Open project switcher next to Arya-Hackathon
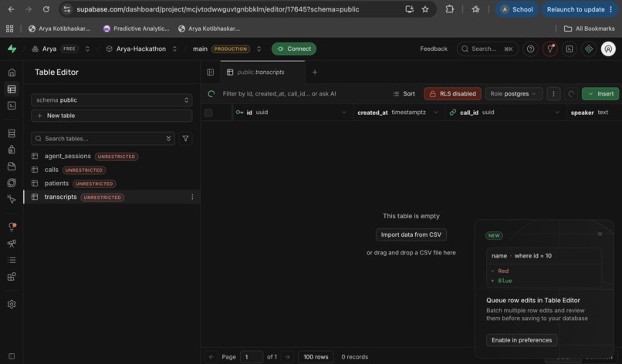 [x=174, y=49]
